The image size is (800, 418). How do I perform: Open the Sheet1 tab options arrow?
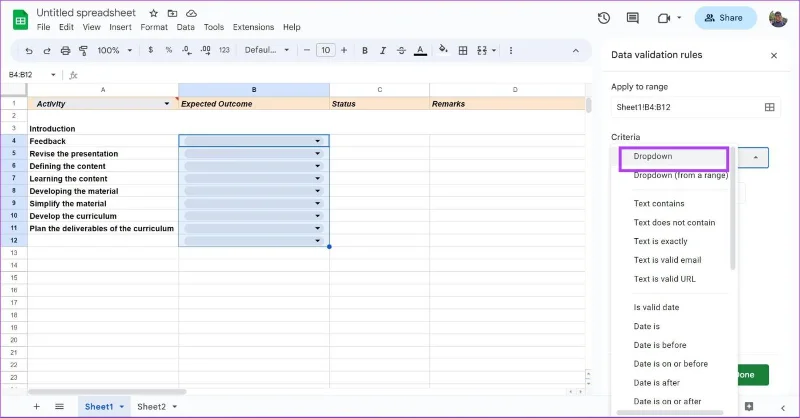coord(121,407)
